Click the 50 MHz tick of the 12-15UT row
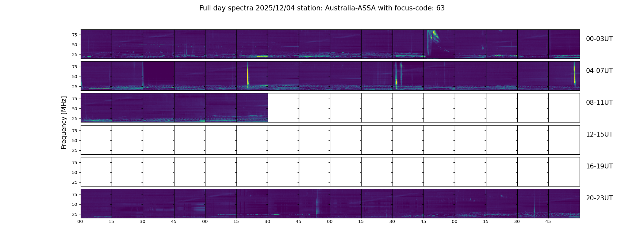Image resolution: width=644 pixels, height=245 pixels. 75,141
